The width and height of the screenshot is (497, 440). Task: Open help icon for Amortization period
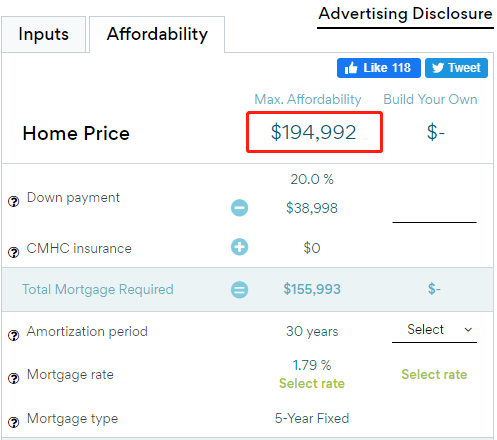click(x=14, y=335)
